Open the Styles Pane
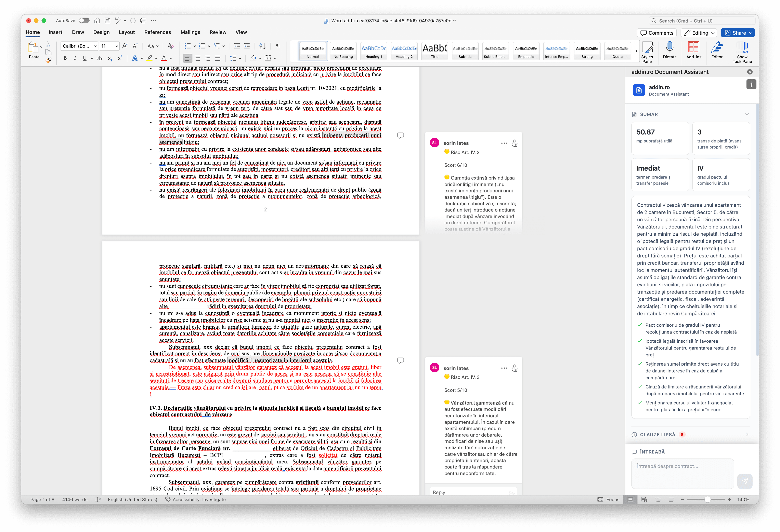The height and width of the screenshot is (532, 780). point(647,51)
